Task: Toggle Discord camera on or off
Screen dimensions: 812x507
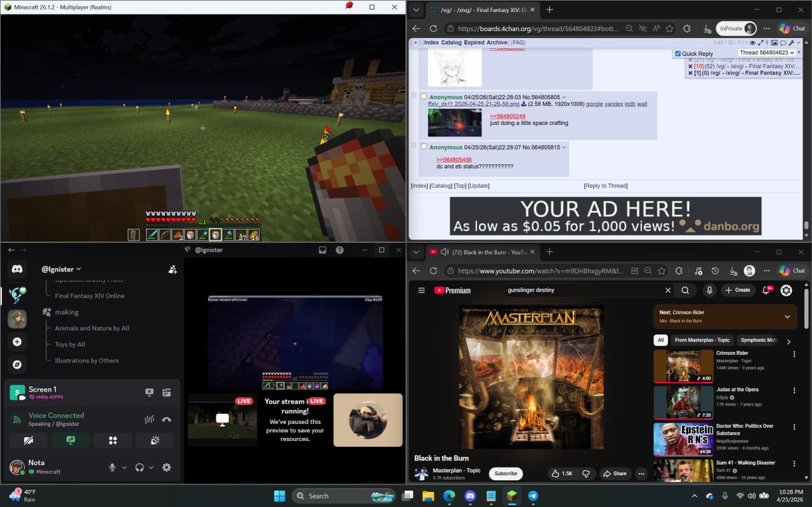Action: tap(29, 440)
